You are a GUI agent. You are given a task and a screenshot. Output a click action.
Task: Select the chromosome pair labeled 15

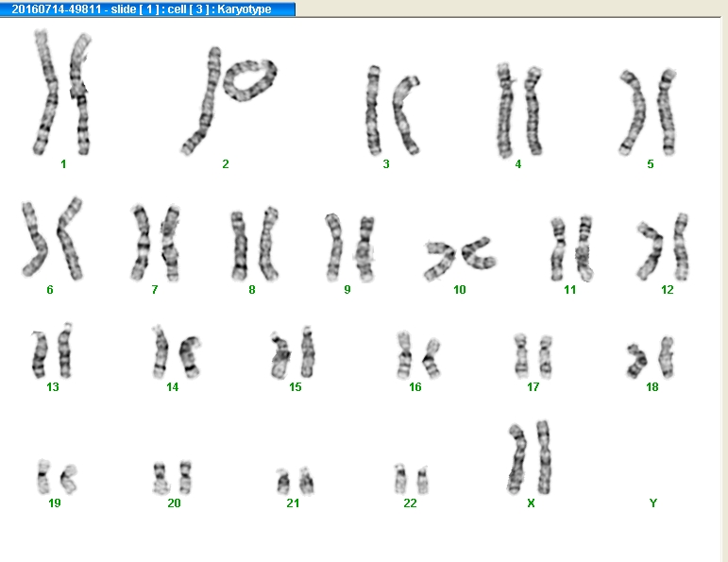(293, 352)
